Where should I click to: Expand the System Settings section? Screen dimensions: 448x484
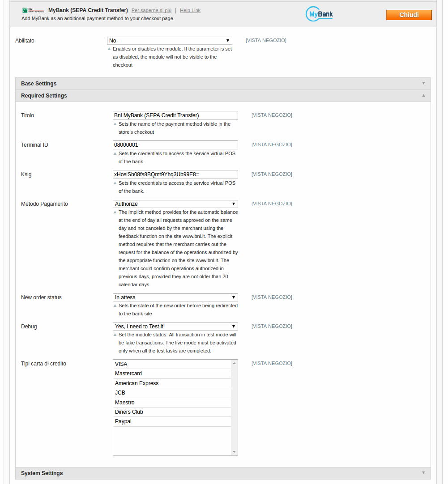[223, 473]
